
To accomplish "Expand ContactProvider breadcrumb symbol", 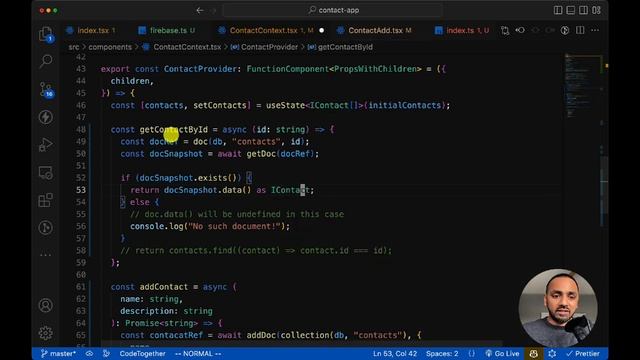I will coord(269,47).
